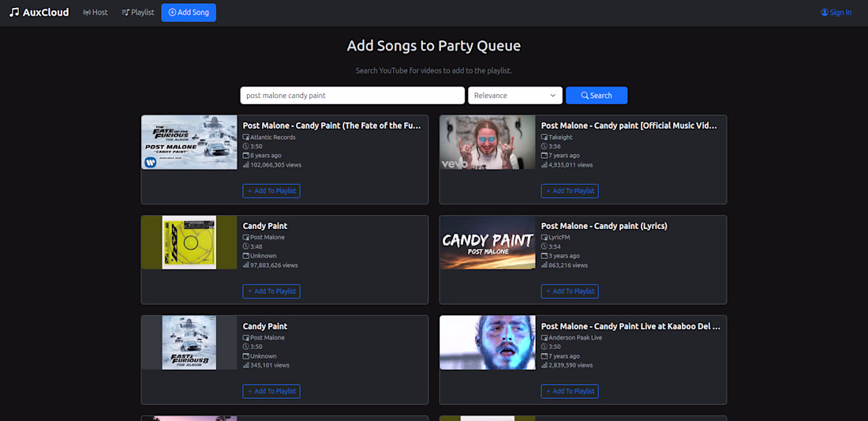
Task: Add the Kaaboo Del Mar live video to playlist
Action: (570, 392)
